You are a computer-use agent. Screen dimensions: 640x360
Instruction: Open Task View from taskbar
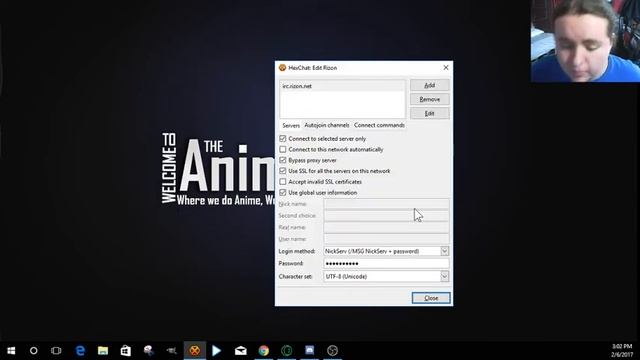56,351
